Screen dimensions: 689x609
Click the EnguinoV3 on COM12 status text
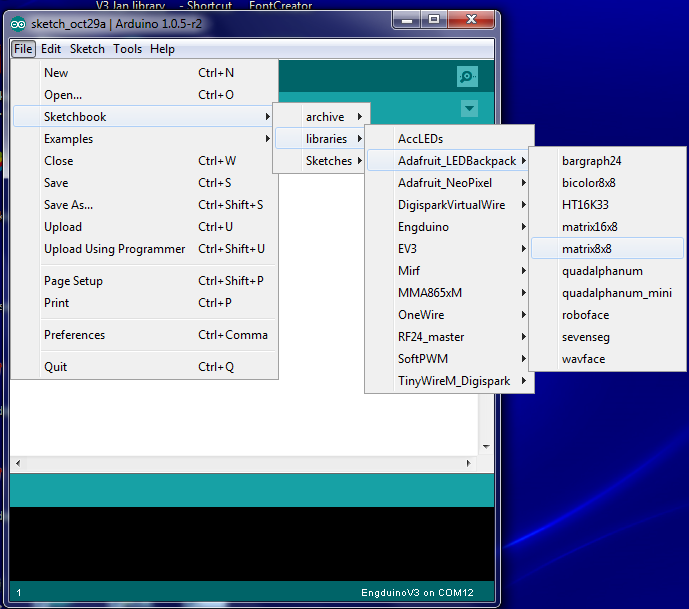coord(417,593)
